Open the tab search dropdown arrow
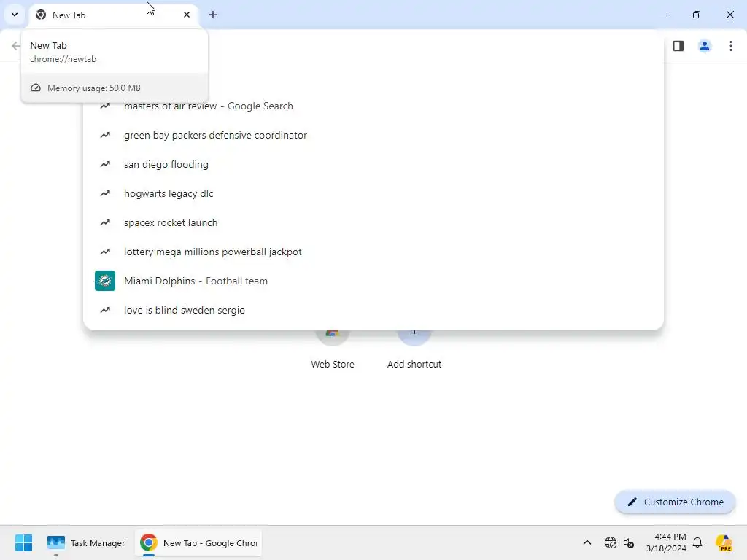This screenshot has height=560, width=747. [x=15, y=15]
